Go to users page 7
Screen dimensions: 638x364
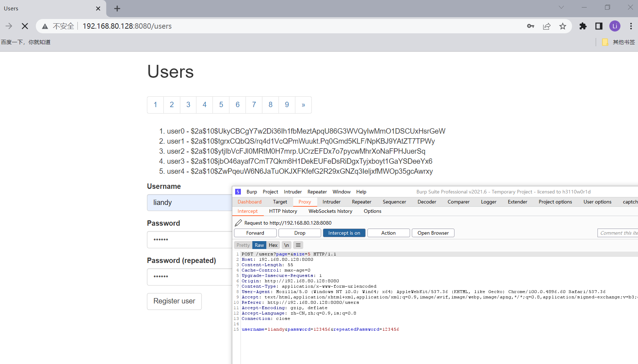click(254, 105)
